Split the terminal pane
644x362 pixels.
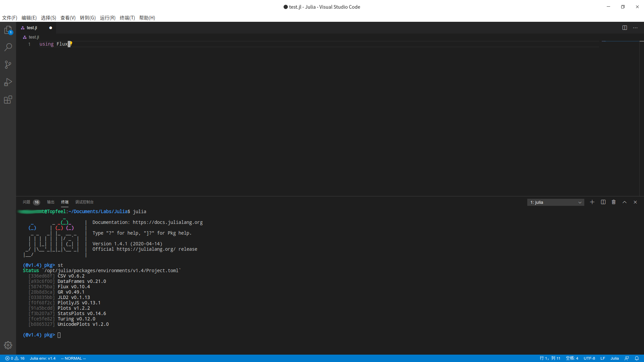click(603, 202)
